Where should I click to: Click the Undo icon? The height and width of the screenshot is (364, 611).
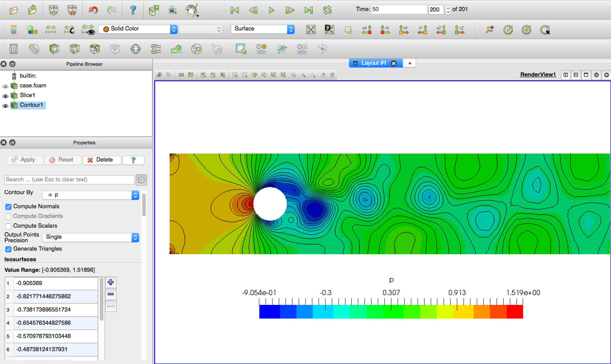pyautogui.click(x=93, y=10)
